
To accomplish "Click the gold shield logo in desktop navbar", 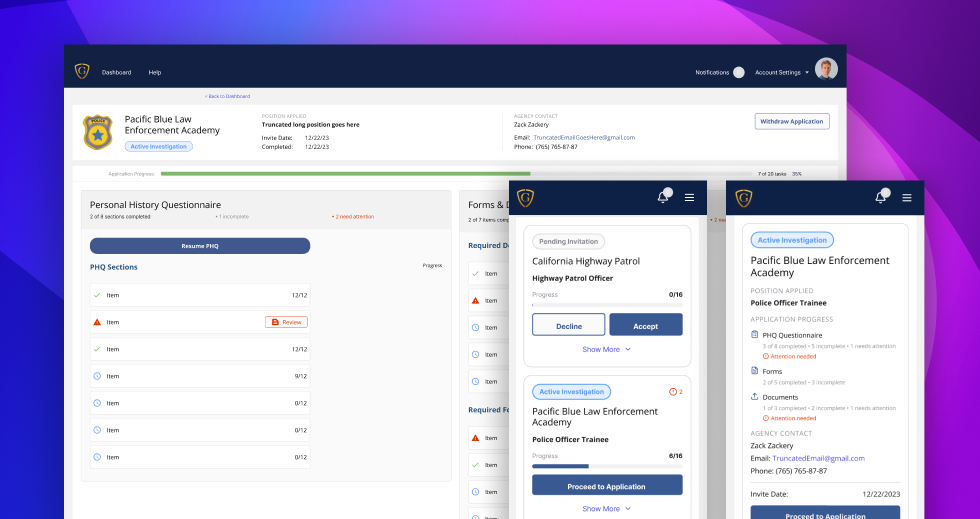I will point(82,71).
